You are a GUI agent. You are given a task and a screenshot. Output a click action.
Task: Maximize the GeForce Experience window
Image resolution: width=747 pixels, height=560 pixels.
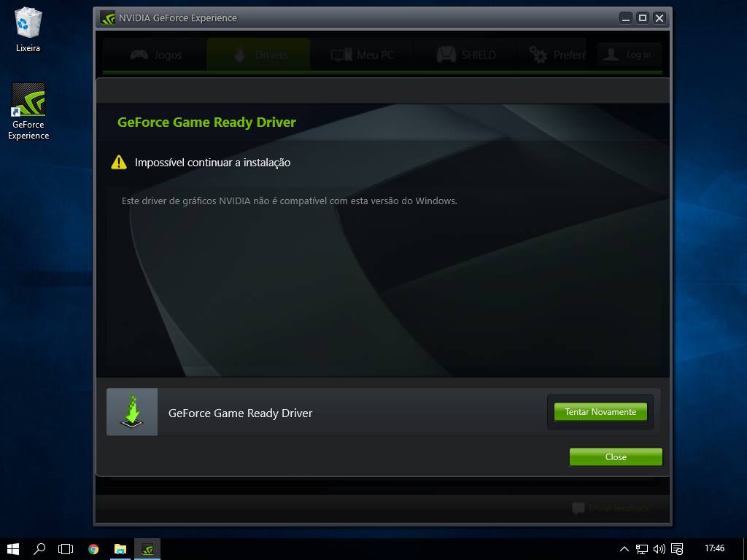(643, 18)
